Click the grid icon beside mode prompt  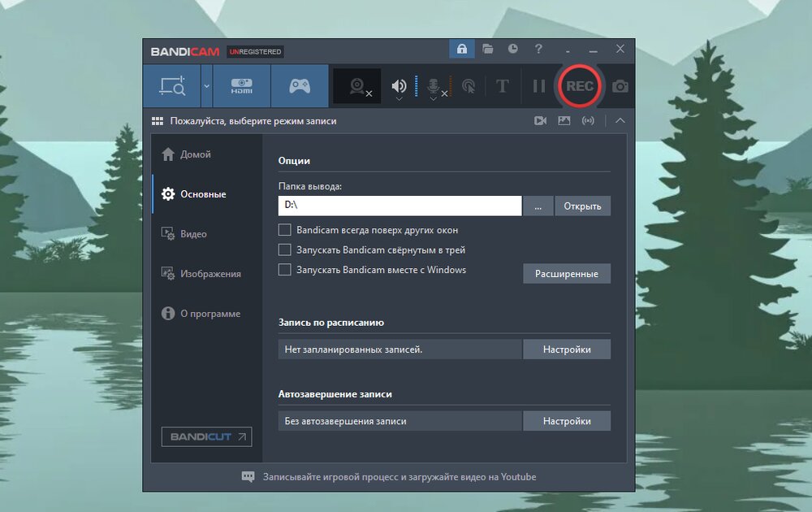click(158, 121)
